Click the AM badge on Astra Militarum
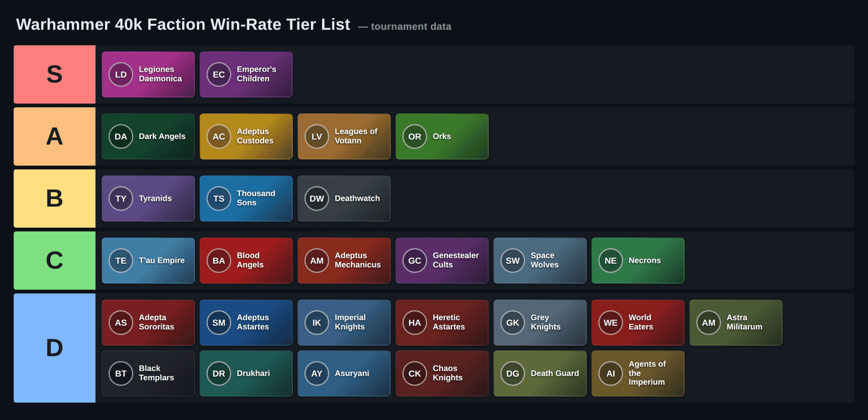The image size is (868, 420). 708,322
